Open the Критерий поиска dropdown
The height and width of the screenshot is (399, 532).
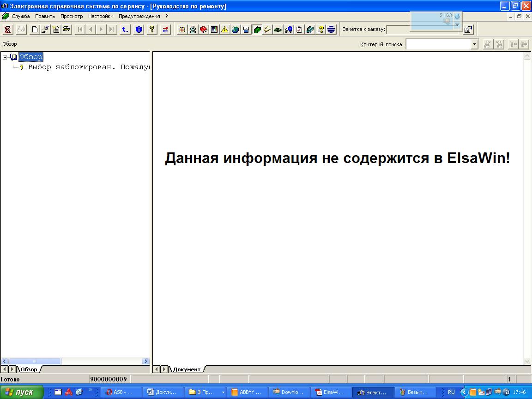tap(474, 44)
